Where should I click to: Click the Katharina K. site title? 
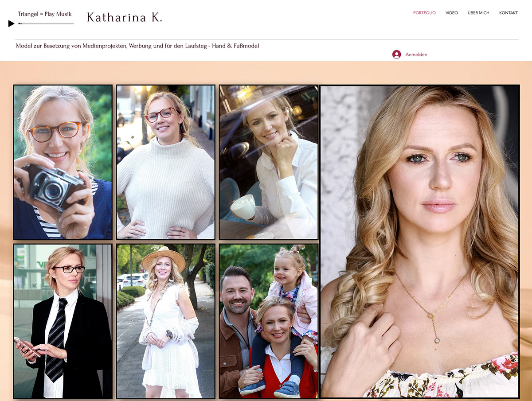pyautogui.click(x=125, y=18)
